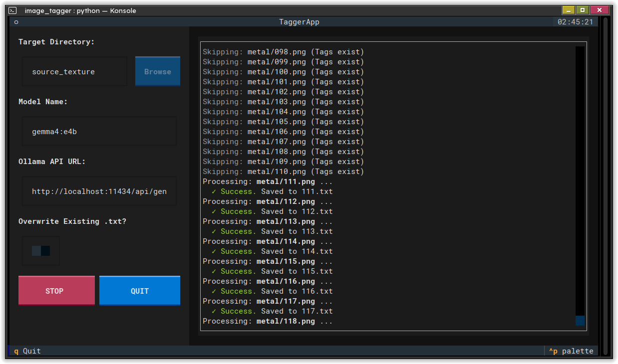Open the ^p palette footer shortcut

click(x=571, y=351)
